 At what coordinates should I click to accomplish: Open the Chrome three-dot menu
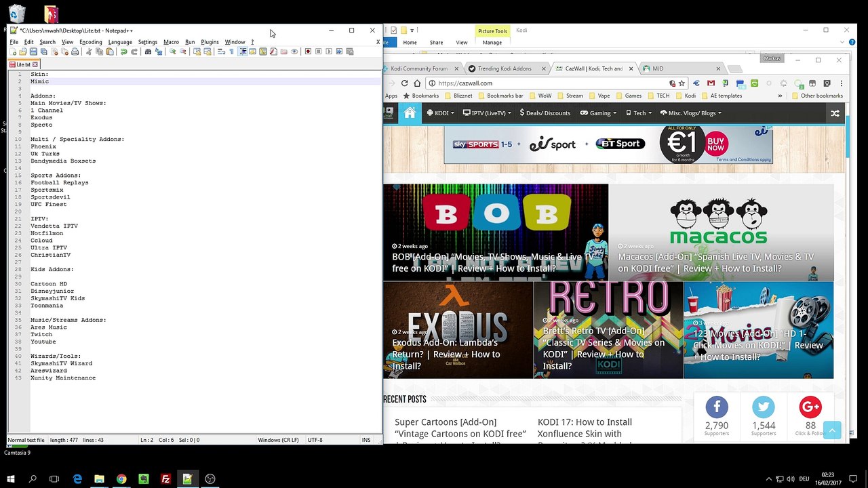pos(842,83)
